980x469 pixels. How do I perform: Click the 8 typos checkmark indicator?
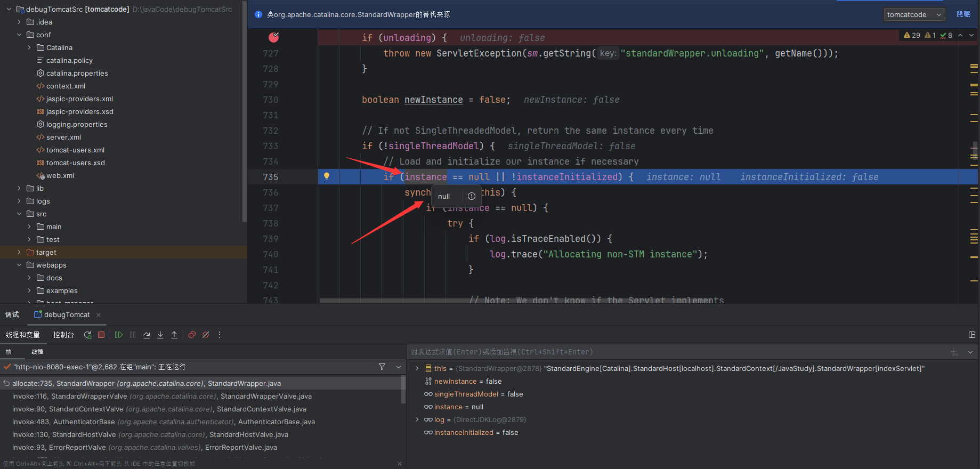pyautogui.click(x=946, y=35)
